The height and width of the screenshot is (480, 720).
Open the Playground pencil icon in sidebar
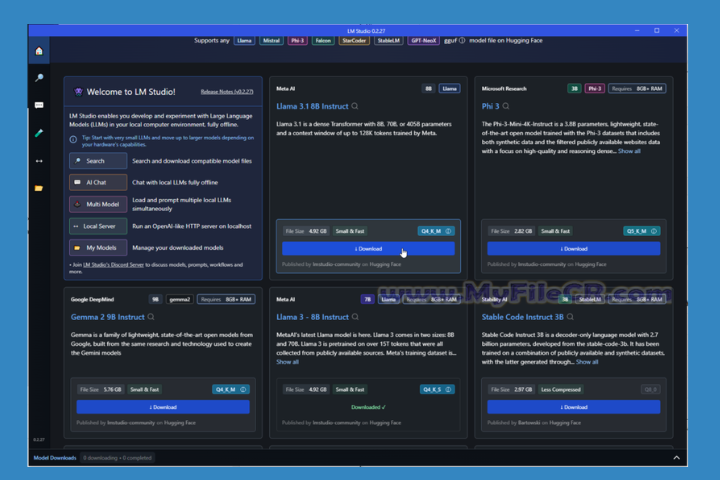[x=39, y=133]
